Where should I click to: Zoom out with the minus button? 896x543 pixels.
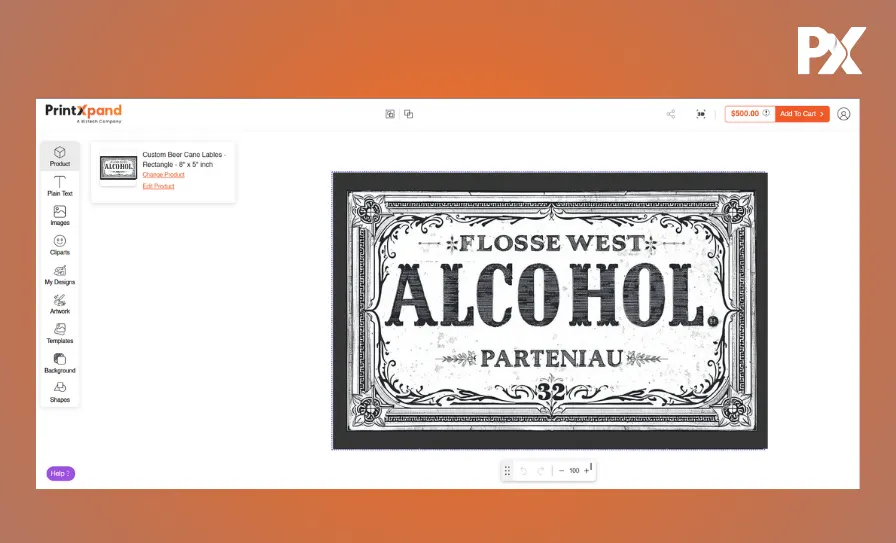click(x=561, y=470)
